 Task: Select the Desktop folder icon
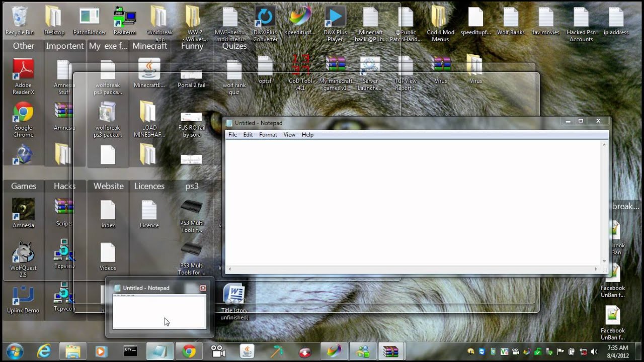(x=54, y=21)
